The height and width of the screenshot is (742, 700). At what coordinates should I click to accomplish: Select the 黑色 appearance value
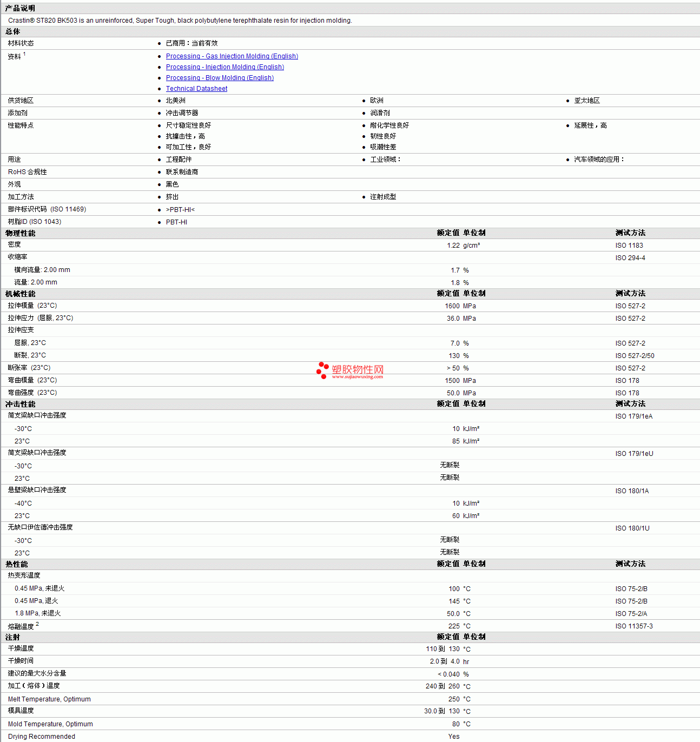point(173,184)
